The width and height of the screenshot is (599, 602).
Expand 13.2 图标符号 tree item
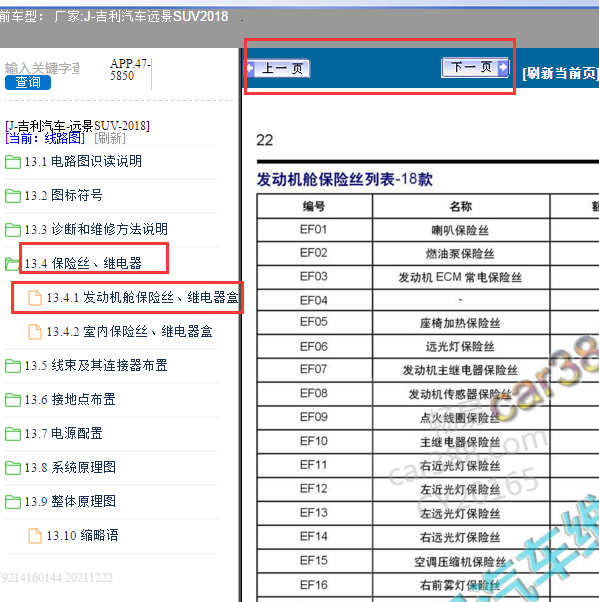coord(64,195)
